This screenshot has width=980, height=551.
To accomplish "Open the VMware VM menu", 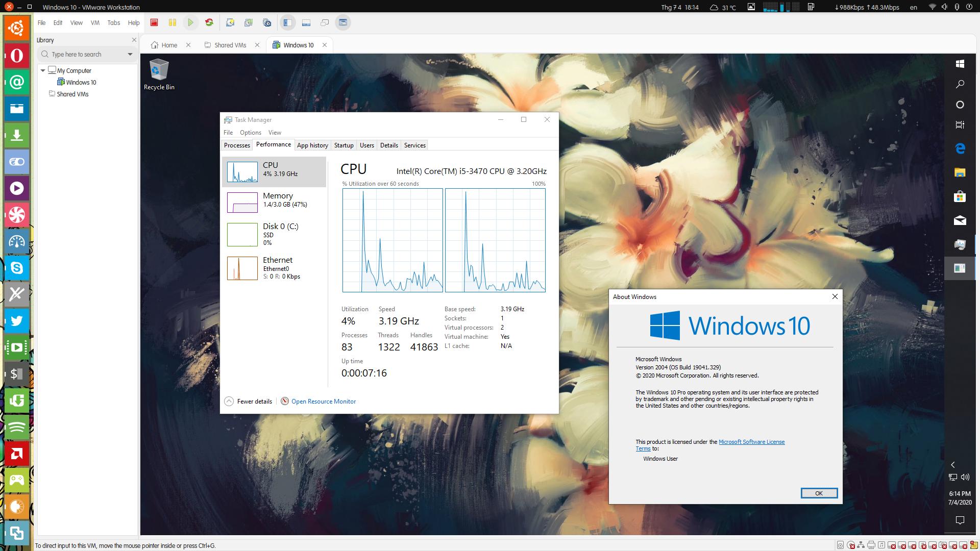I will 95,22.
